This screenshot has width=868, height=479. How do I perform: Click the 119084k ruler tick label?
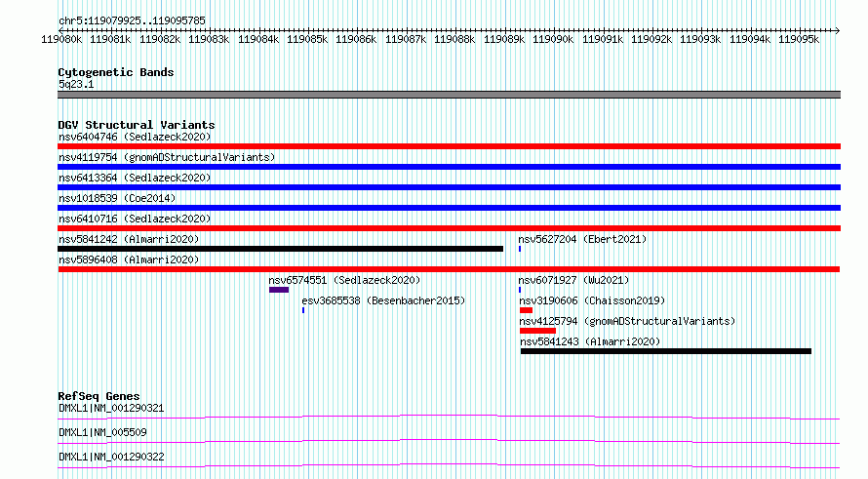click(258, 39)
